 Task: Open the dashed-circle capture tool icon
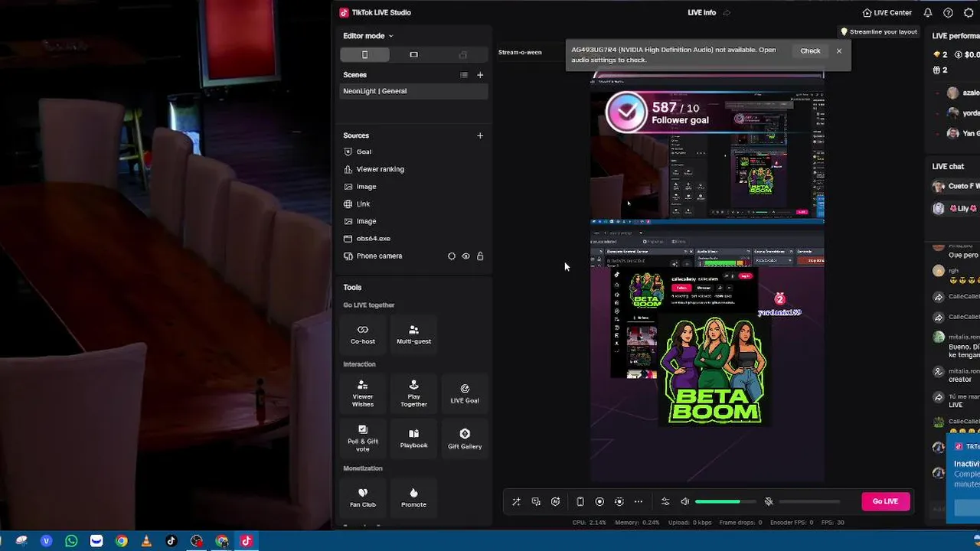(x=619, y=502)
